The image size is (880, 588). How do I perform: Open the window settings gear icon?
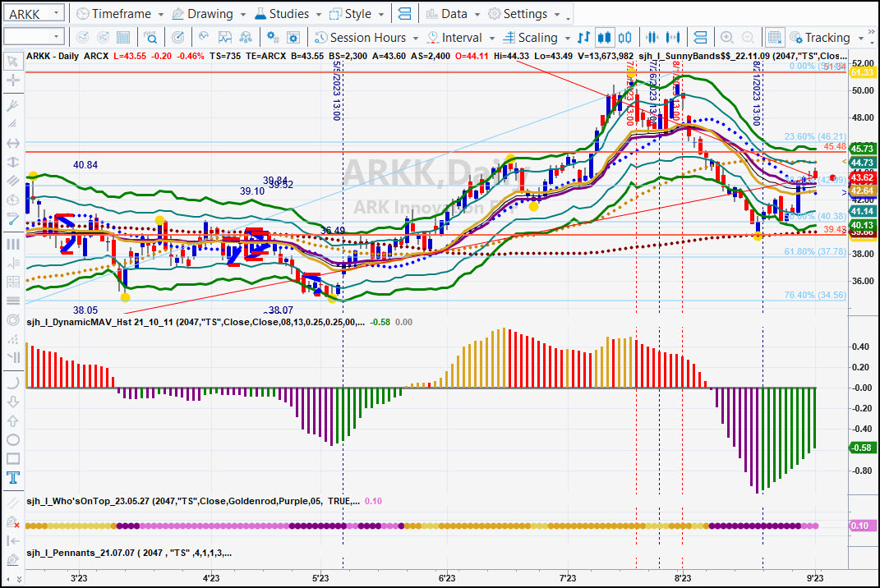tap(293, 38)
